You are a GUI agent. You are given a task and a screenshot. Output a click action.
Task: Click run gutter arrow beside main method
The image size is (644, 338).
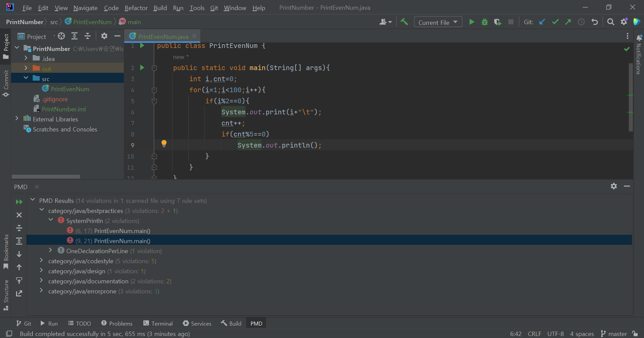142,68
